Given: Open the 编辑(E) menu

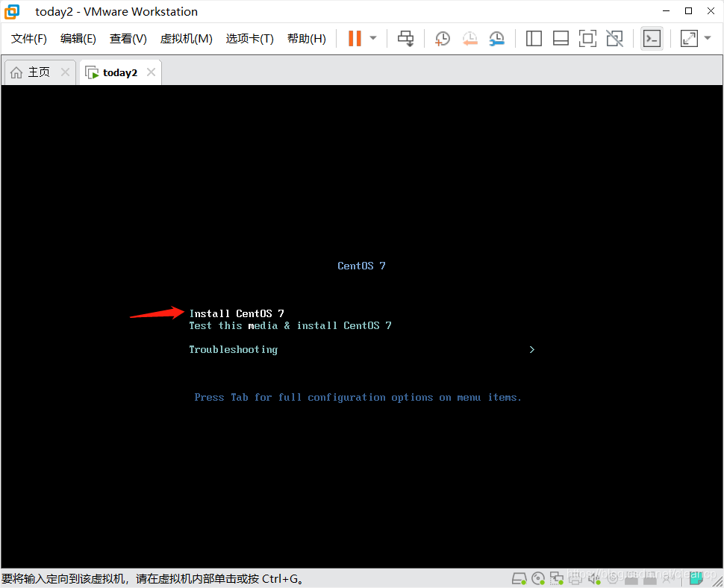Looking at the screenshot, I should 78,38.
